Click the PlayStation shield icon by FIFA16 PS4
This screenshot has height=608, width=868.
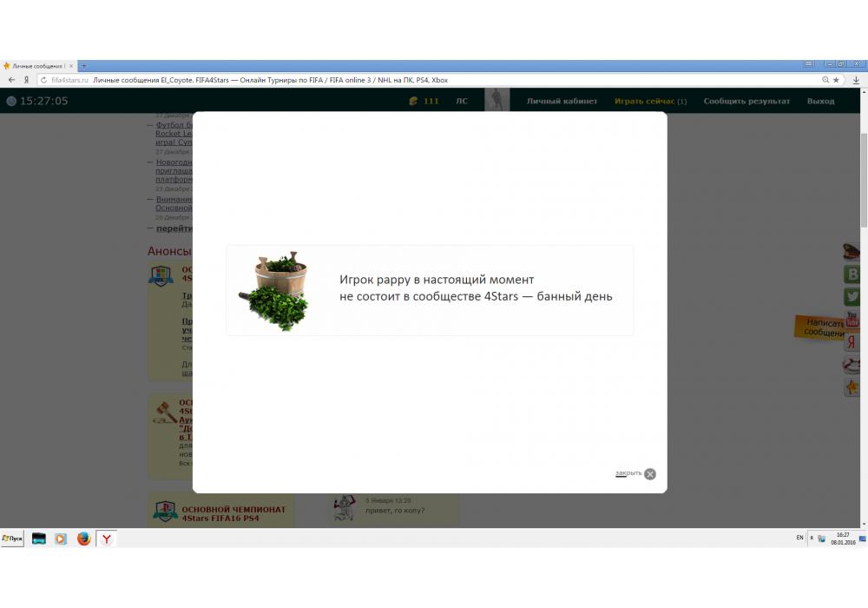(x=165, y=511)
